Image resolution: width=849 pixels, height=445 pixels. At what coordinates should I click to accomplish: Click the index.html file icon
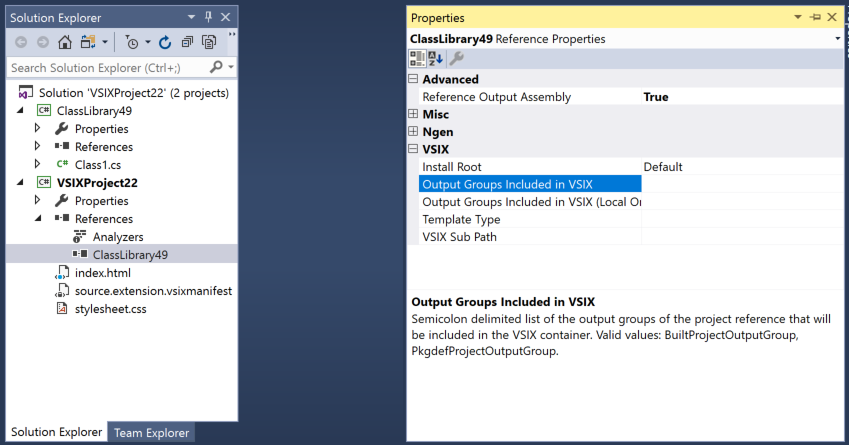[x=62, y=272]
